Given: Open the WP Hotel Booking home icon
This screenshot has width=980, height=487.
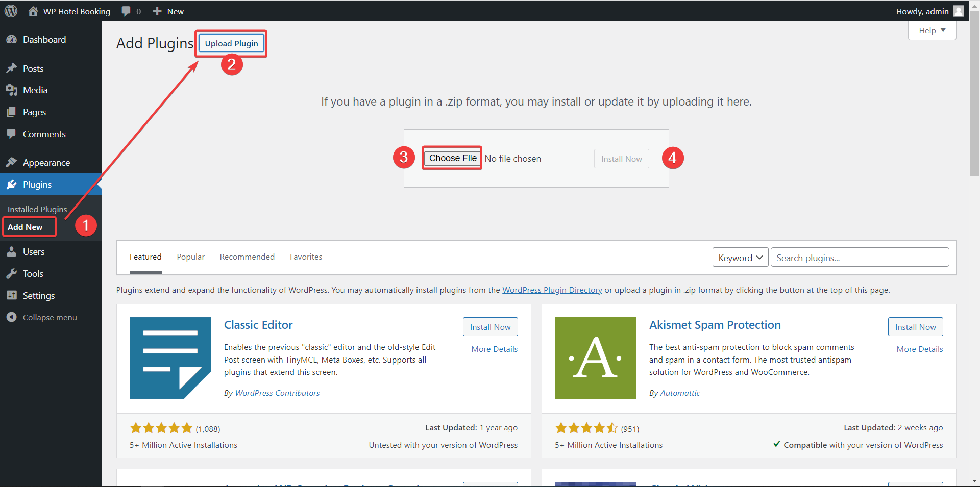Looking at the screenshot, I should click(33, 11).
